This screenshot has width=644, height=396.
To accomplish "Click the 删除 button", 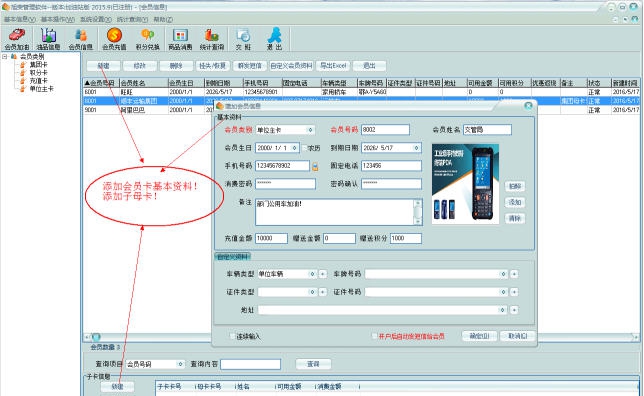I will click(x=176, y=66).
